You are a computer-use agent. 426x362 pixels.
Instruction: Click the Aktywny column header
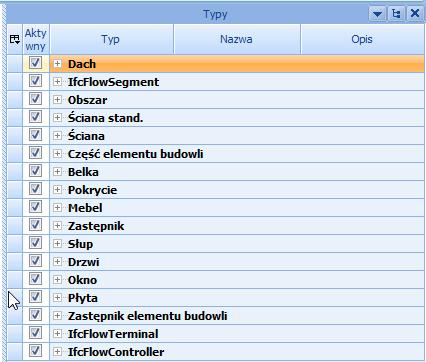(x=36, y=39)
